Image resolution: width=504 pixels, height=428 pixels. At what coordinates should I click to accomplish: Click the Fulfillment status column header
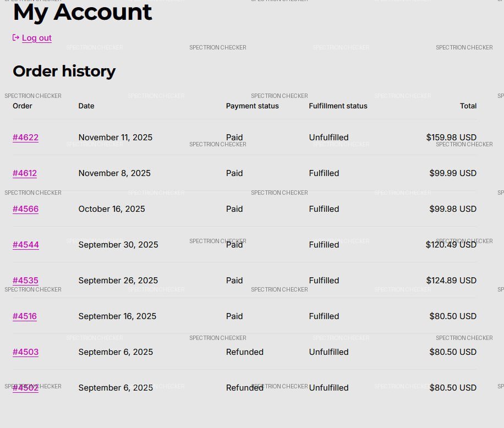[x=338, y=106]
